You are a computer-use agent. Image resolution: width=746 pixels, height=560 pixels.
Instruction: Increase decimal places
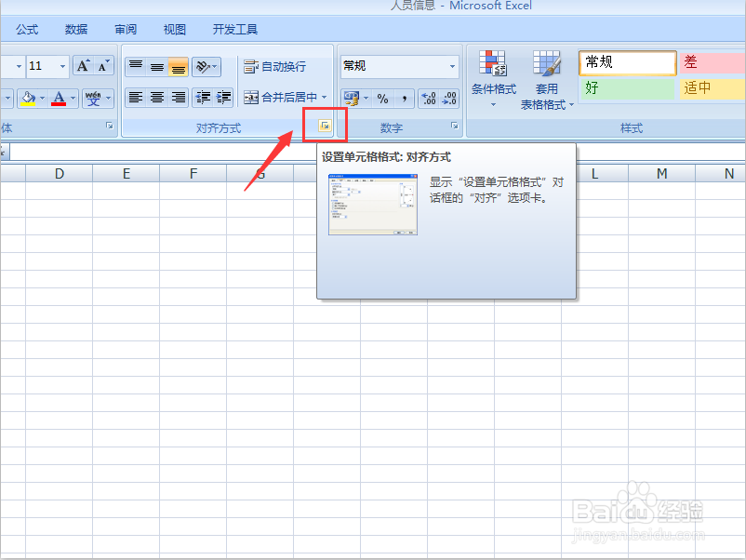(x=429, y=99)
